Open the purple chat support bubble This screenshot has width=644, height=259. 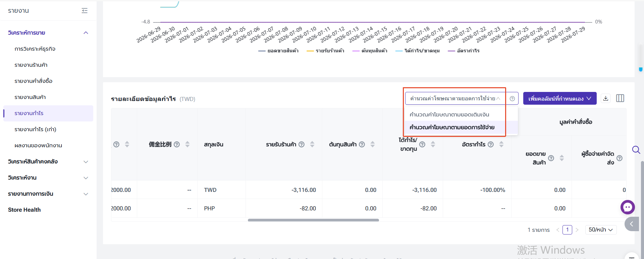[x=628, y=207]
